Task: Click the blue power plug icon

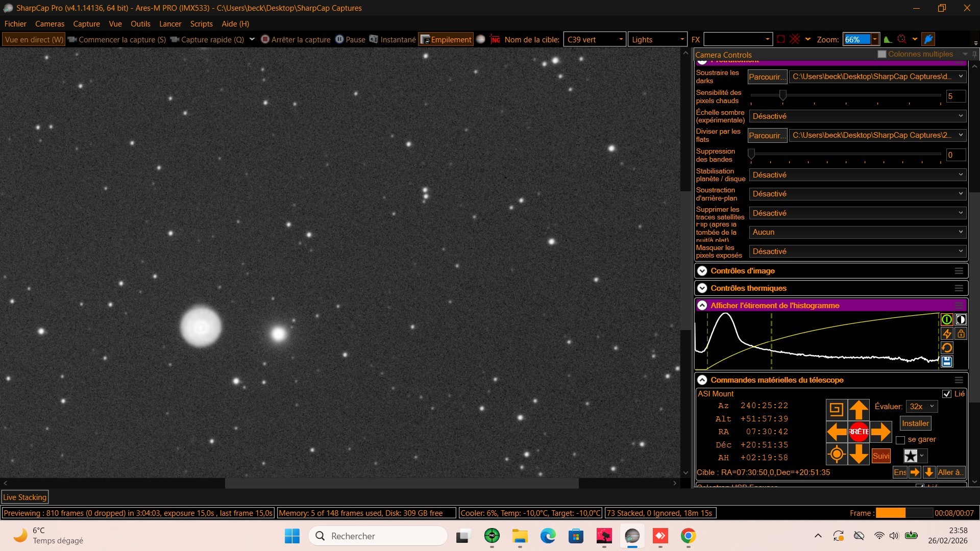Action: click(x=928, y=39)
